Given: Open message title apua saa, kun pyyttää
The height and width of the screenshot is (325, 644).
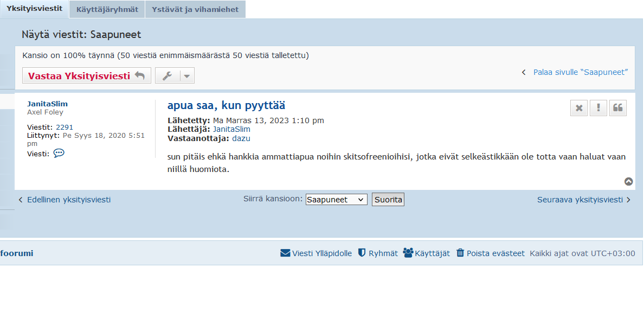Looking at the screenshot, I should tap(226, 106).
